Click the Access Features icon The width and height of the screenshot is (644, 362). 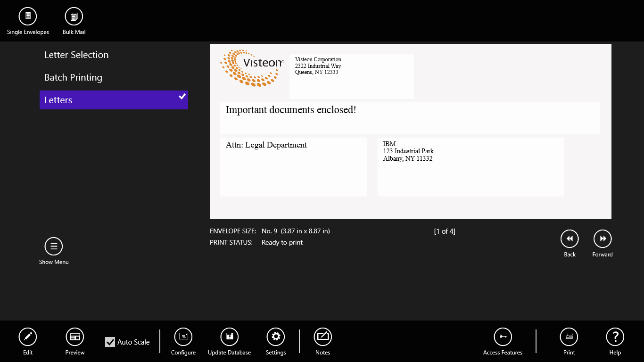tap(503, 337)
